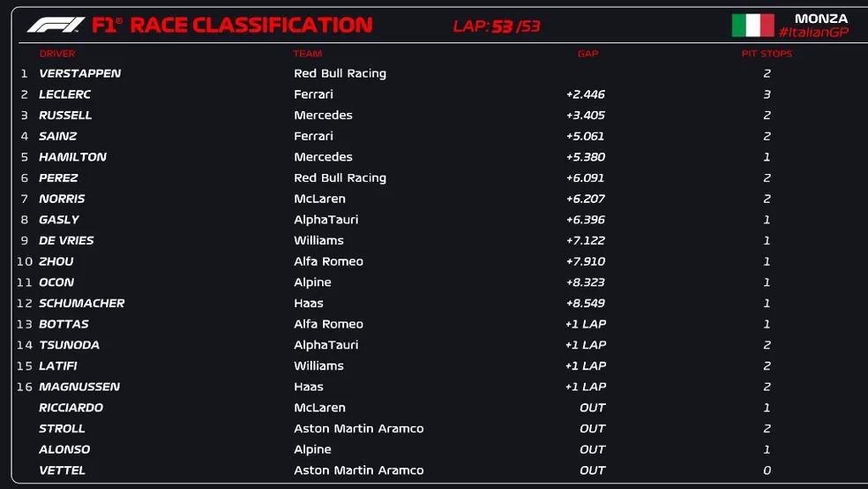
Task: Click Leclerc's pit stops count of 3
Action: (767, 94)
